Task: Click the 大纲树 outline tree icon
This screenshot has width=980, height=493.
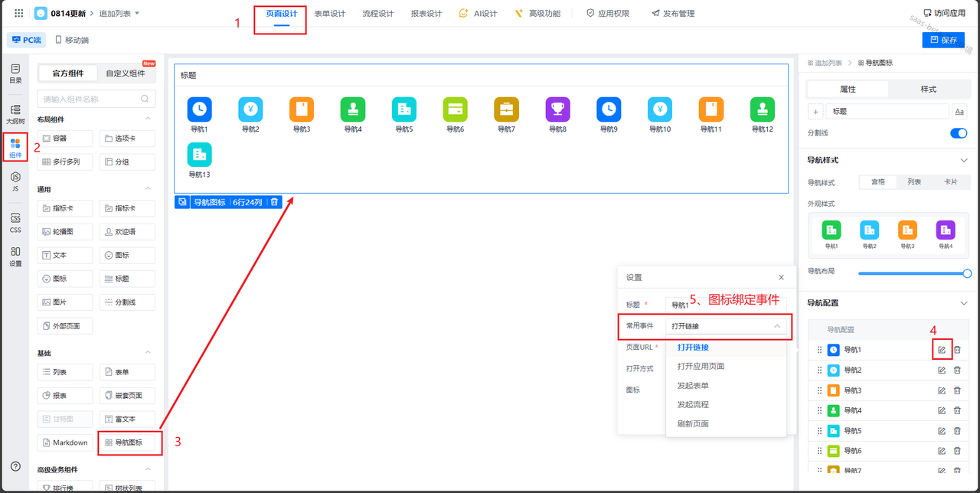Action: [x=15, y=114]
